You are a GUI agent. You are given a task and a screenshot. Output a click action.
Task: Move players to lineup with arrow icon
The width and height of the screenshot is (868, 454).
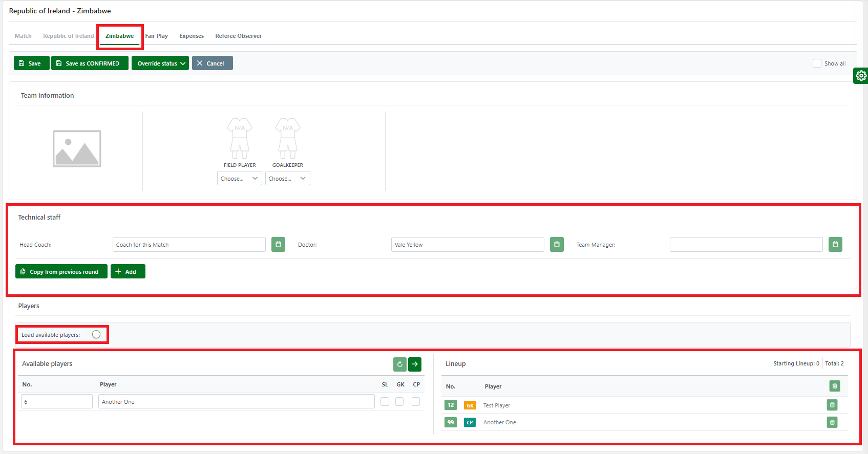(x=415, y=364)
